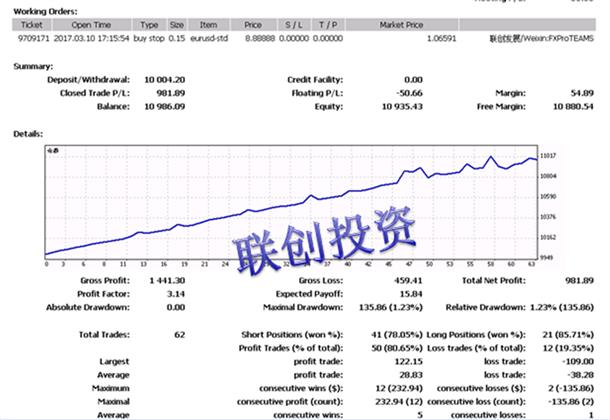Image resolution: width=610 pixels, height=420 pixels.
Task: Click the order price 8.88888
Action: click(x=260, y=38)
